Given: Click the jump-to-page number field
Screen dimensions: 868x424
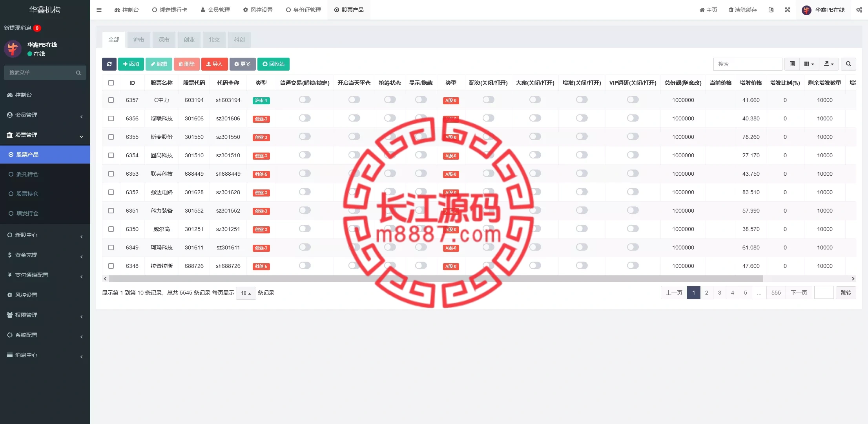Looking at the screenshot, I should click(824, 293).
